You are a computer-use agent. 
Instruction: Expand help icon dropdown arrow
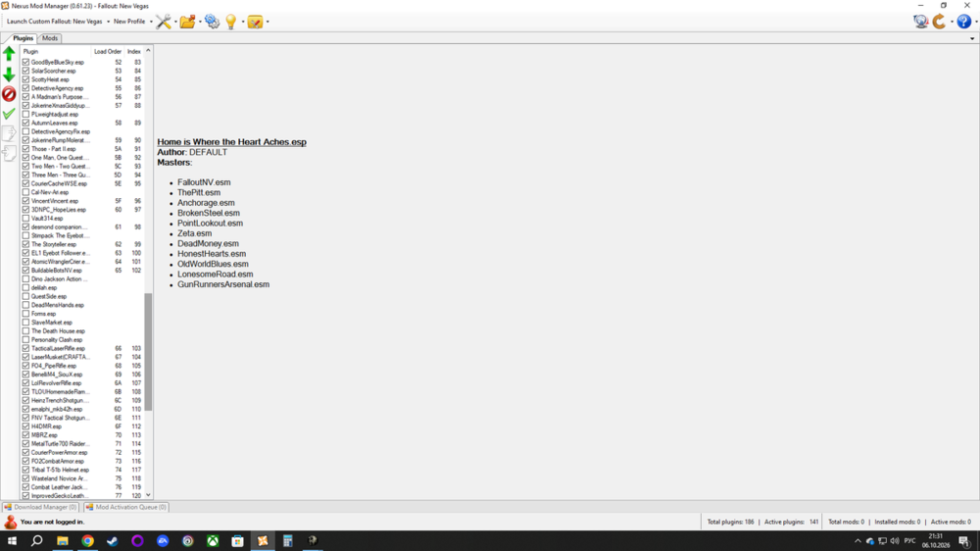[x=976, y=22]
